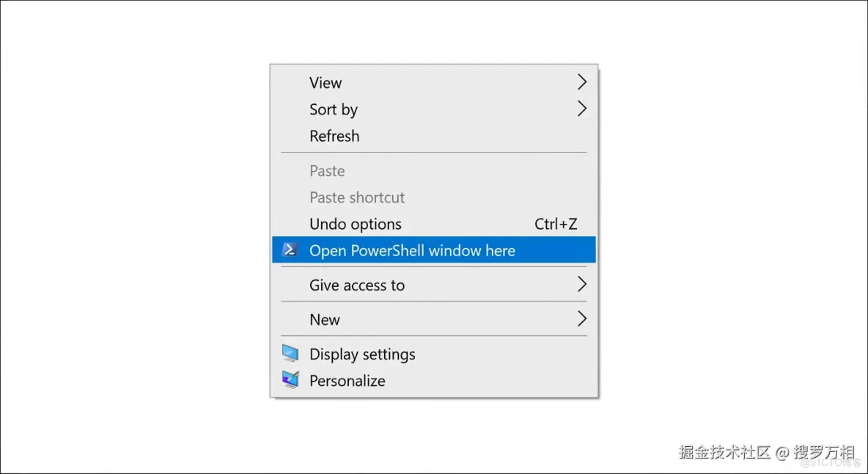Viewport: 868px width, 474px height.
Task: Open Personalize settings
Action: tap(347, 380)
